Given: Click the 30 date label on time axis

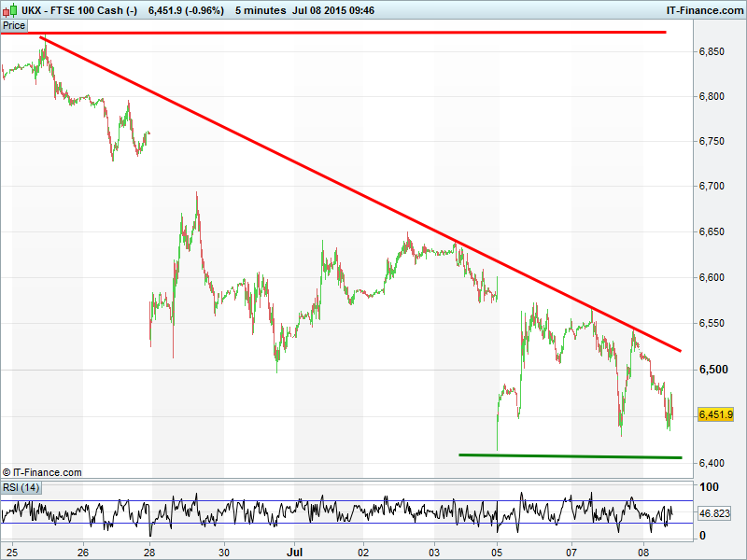Looking at the screenshot, I should coord(224,553).
